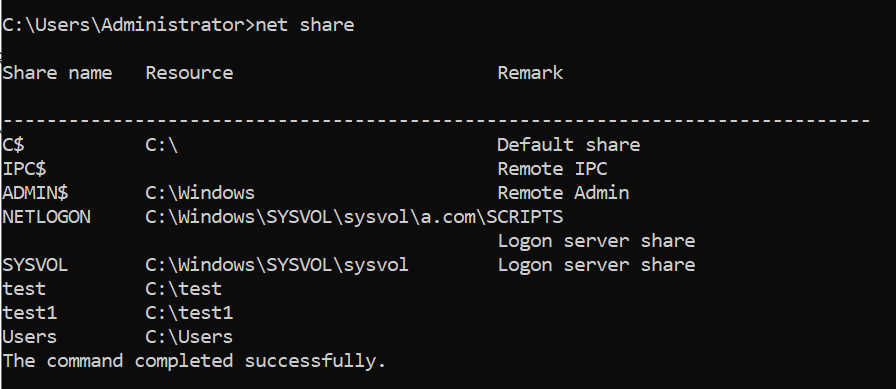Screen dimensions: 896x389
Task: Click the 'Remark' column header
Action: pos(530,73)
